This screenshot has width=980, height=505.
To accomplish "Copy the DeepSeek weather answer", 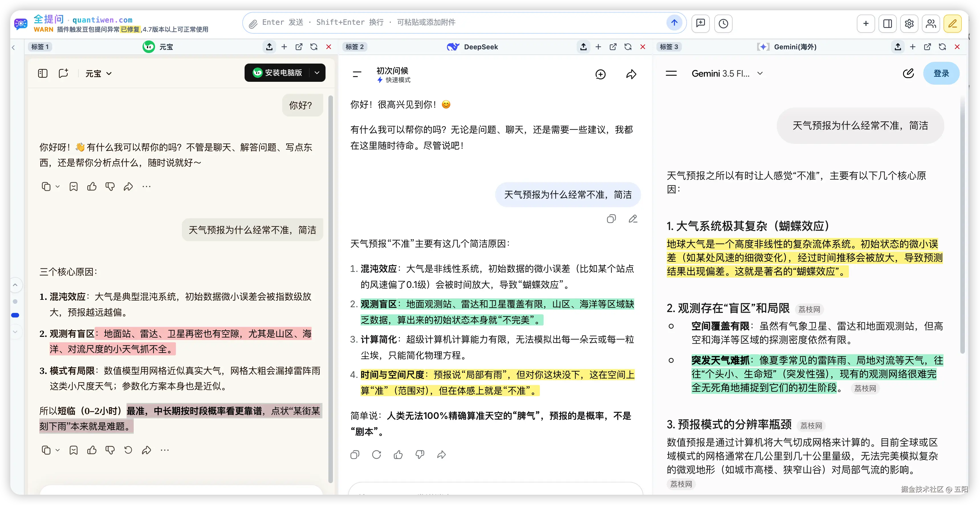I will 355,455.
